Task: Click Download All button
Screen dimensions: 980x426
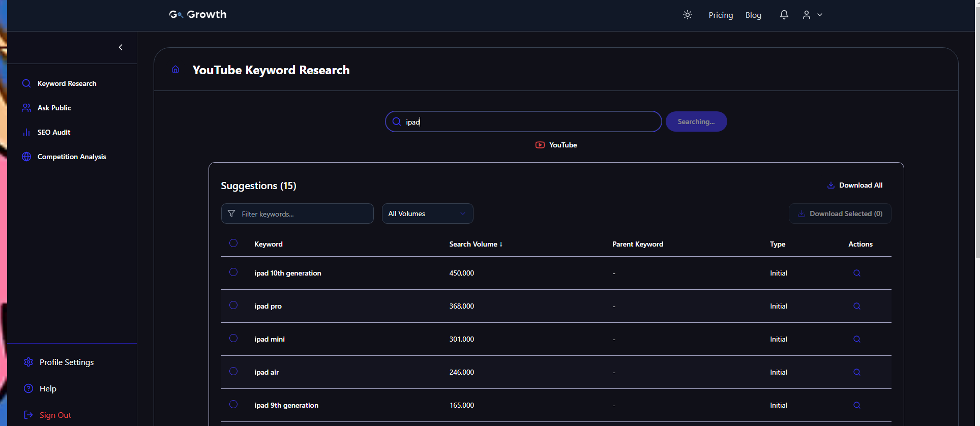Action: point(855,185)
